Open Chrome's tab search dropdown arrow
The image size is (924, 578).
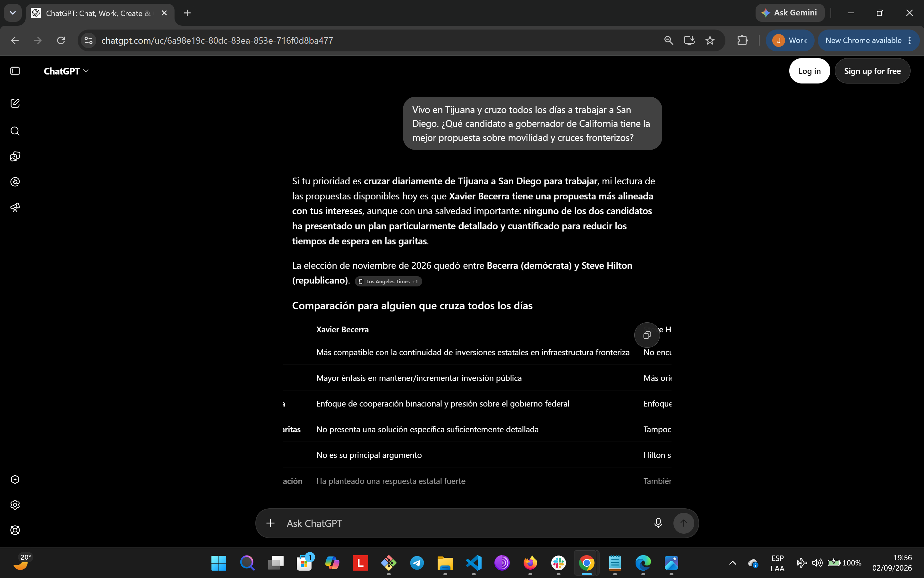click(13, 13)
